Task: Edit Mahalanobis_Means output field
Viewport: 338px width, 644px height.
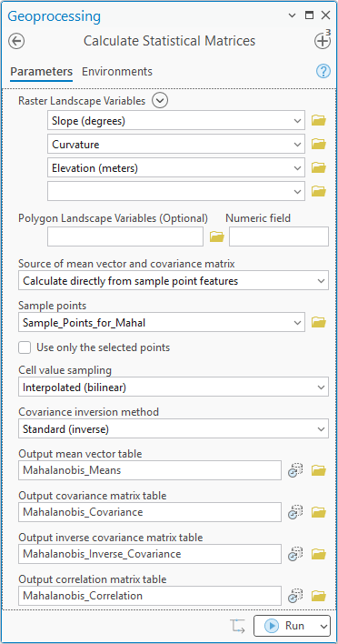Action: (150, 470)
